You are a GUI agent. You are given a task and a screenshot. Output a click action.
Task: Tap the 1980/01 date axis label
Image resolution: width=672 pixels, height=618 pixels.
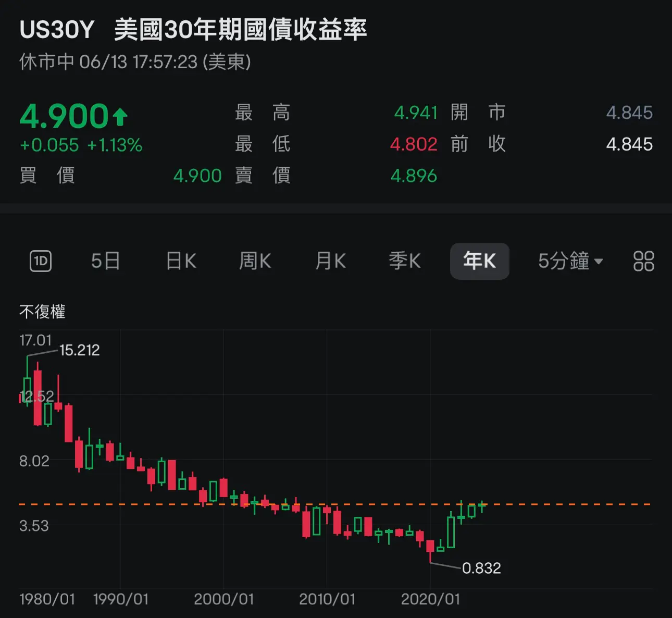tap(47, 599)
